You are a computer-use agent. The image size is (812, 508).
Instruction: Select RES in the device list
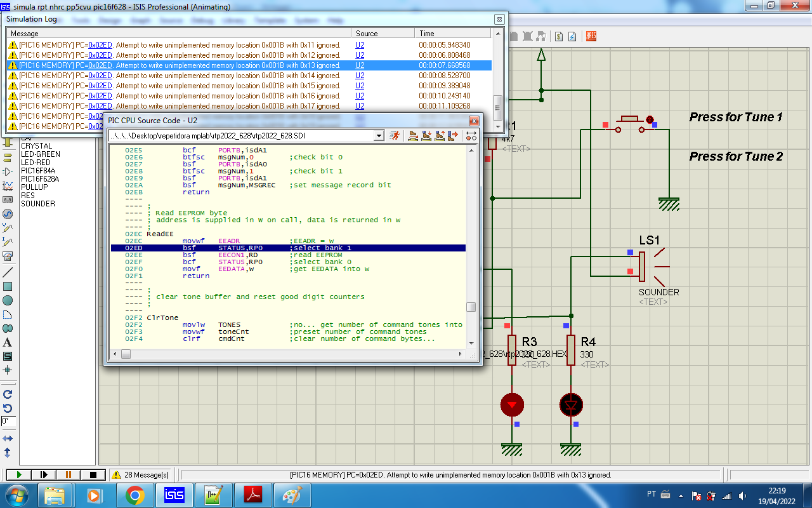pos(28,196)
